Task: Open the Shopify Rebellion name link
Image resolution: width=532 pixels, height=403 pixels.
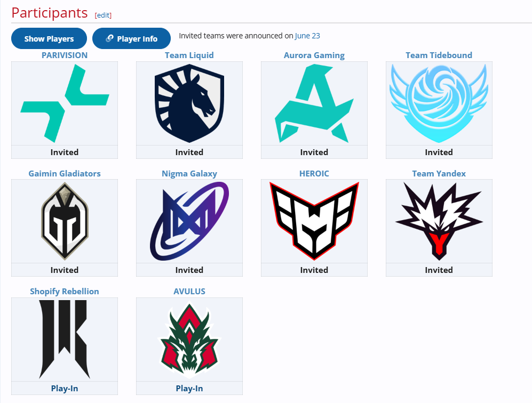Action: pos(65,292)
